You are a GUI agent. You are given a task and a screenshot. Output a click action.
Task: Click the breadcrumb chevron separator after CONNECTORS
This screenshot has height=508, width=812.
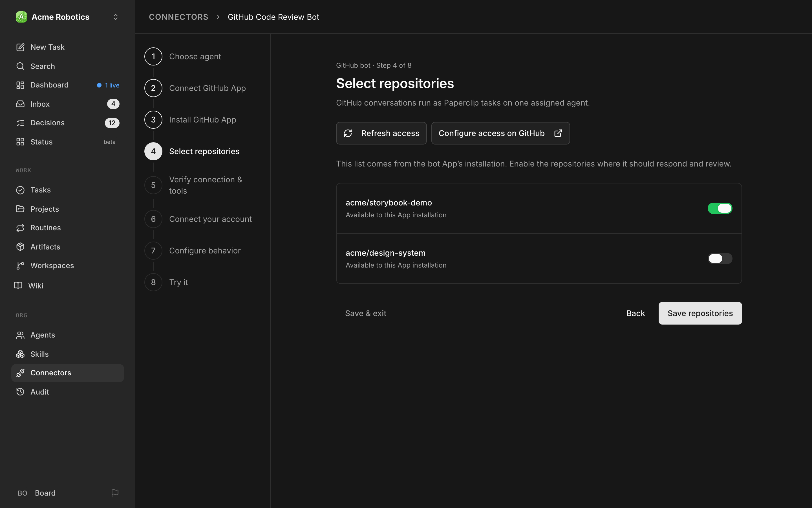click(218, 17)
